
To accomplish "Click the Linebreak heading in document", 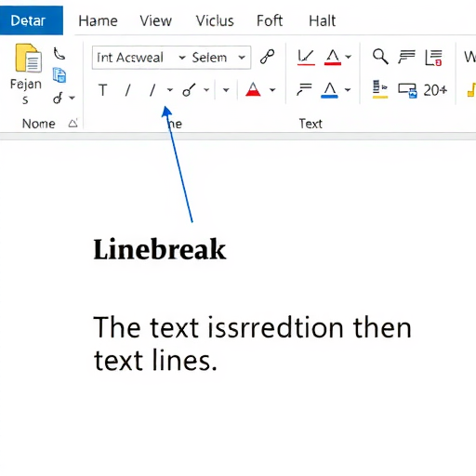I will tap(160, 249).
